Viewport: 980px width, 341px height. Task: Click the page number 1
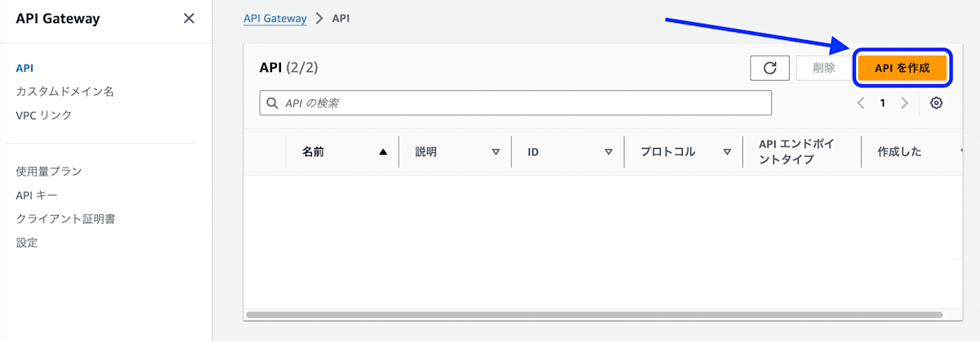click(883, 103)
